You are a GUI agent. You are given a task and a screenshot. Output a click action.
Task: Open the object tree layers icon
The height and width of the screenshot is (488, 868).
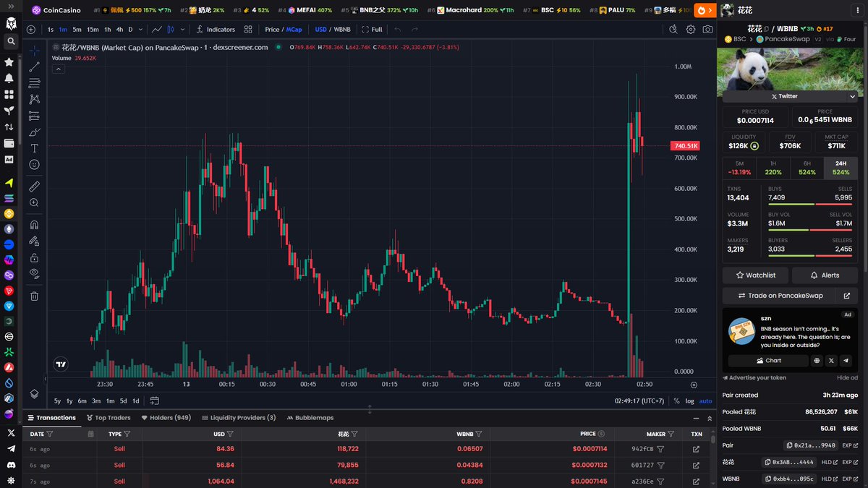click(x=34, y=393)
